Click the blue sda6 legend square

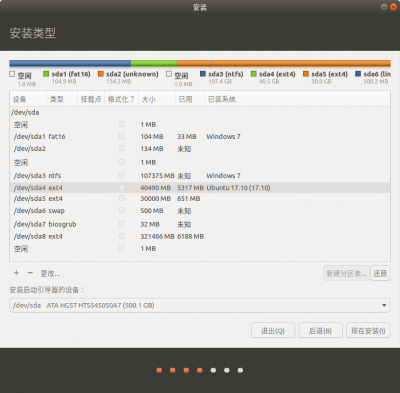pos(358,74)
